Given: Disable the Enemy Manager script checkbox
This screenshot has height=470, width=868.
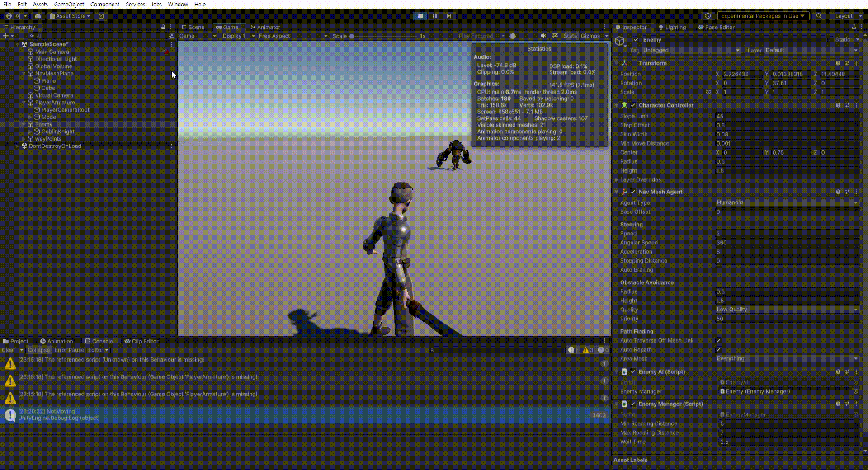Looking at the screenshot, I should (633, 404).
